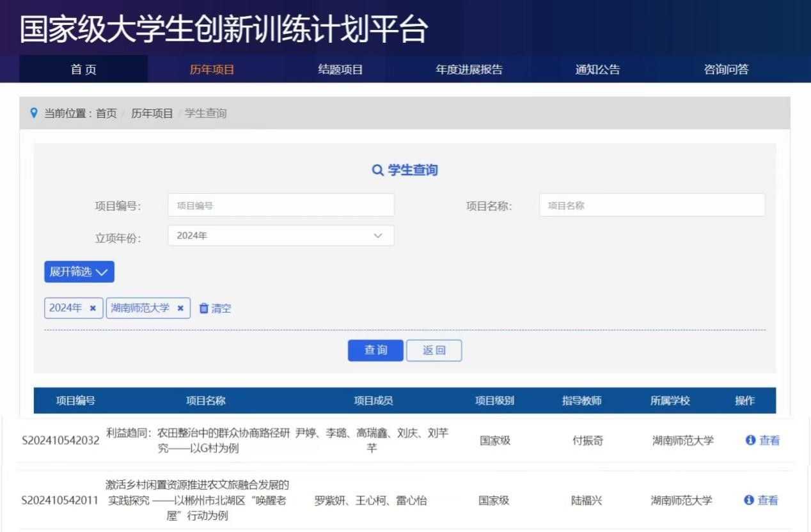Screen dimensions: 811x532
Task: Click the magnifier icon beside 学生查询
Action: click(x=377, y=170)
